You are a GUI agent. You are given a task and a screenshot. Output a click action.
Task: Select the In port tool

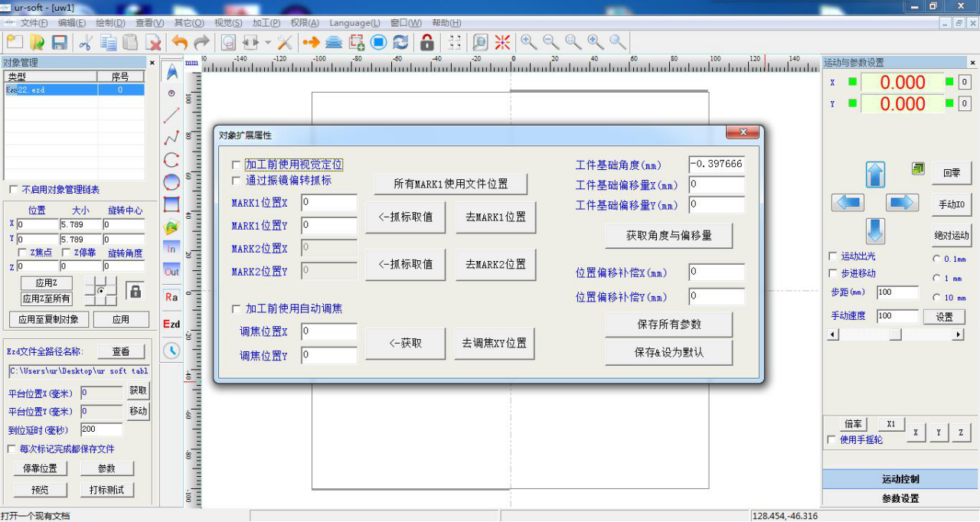pyautogui.click(x=171, y=248)
